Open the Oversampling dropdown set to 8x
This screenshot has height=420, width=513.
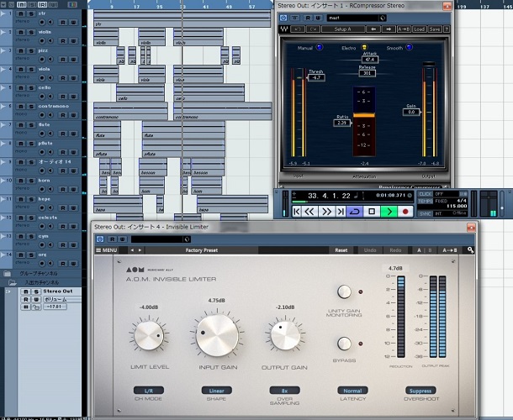click(x=284, y=391)
